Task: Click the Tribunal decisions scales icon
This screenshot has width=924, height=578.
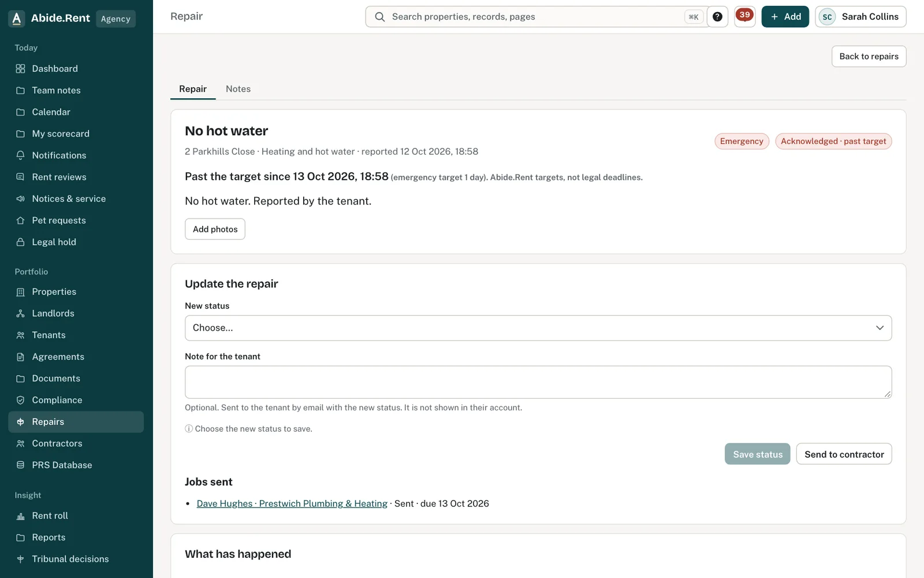Action: click(x=20, y=559)
